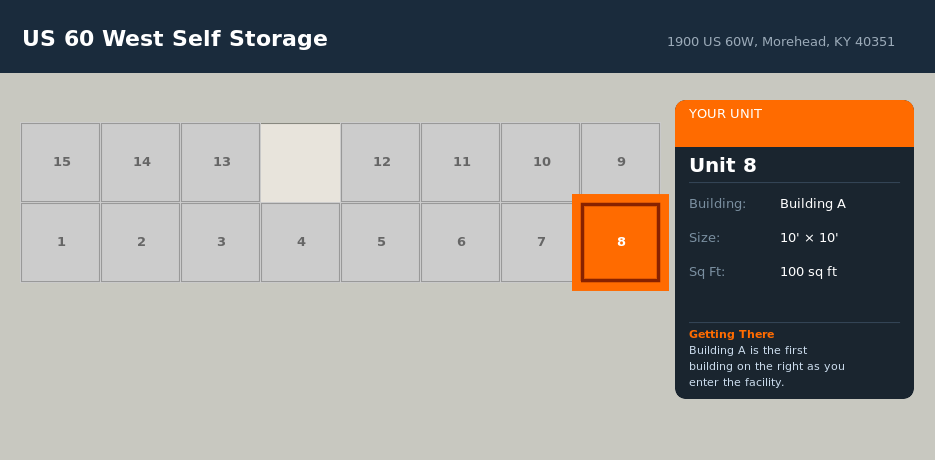935x460 pixels.
Task: Select unit 12 on the map
Action: click(x=380, y=162)
